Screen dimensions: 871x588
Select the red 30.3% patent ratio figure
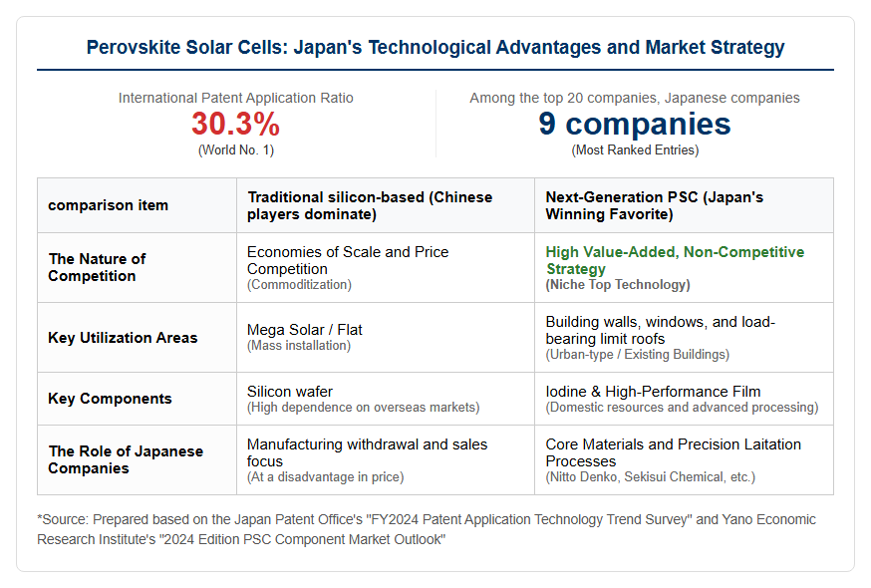click(235, 124)
